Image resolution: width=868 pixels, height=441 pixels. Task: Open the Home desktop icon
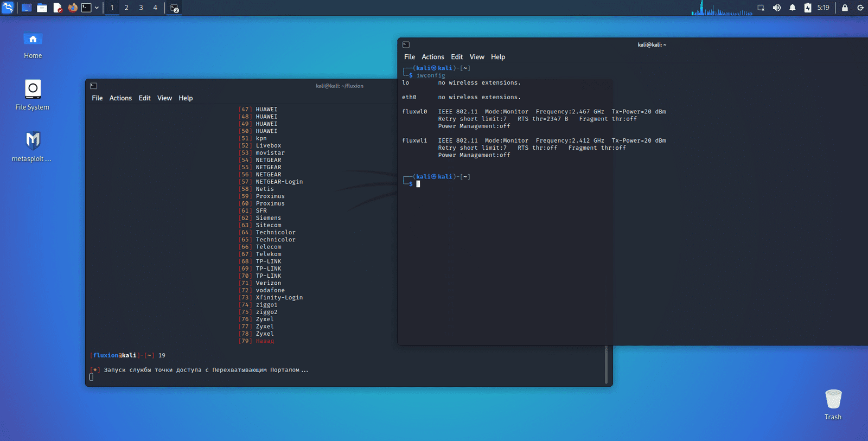(33, 45)
